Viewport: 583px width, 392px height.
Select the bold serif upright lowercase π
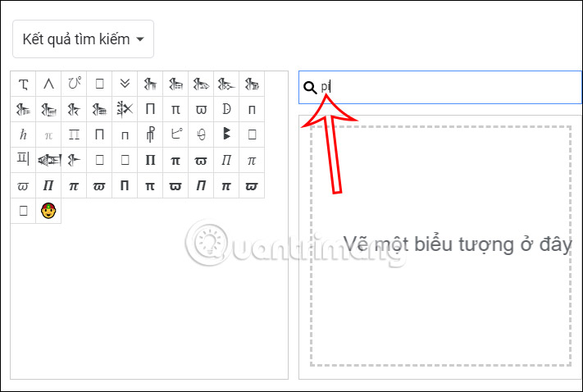pyautogui.click(x=175, y=160)
